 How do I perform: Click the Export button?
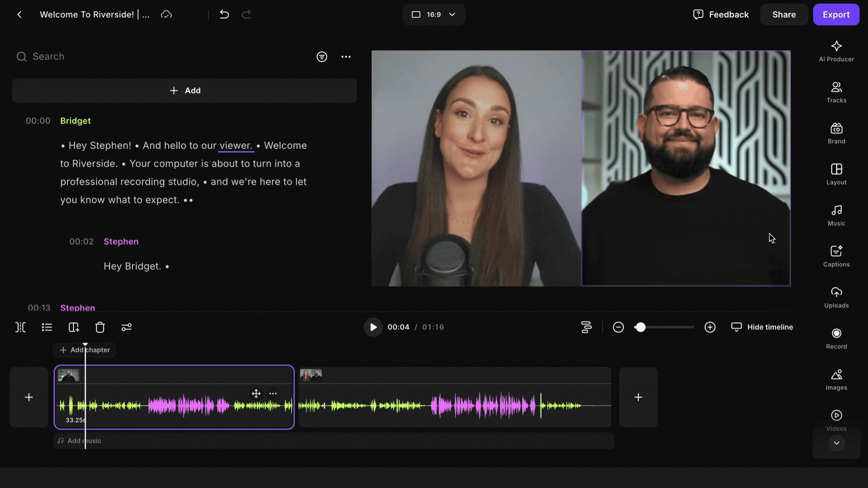(835, 14)
